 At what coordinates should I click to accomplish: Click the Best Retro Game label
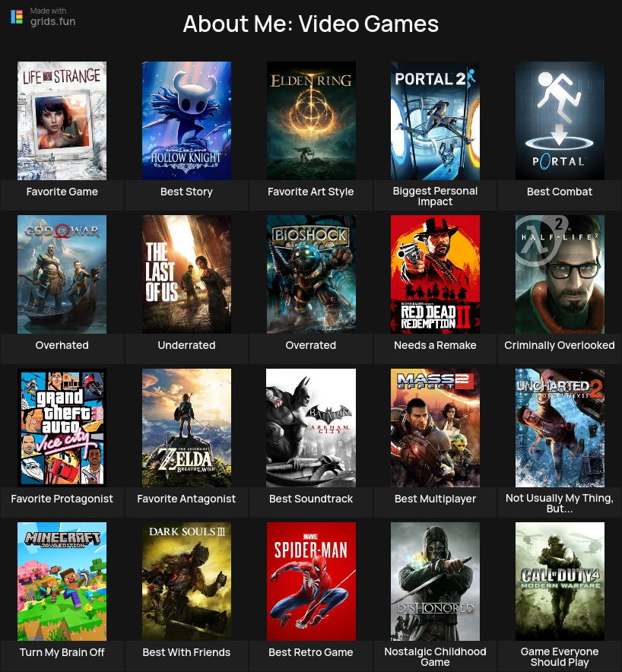point(311,652)
